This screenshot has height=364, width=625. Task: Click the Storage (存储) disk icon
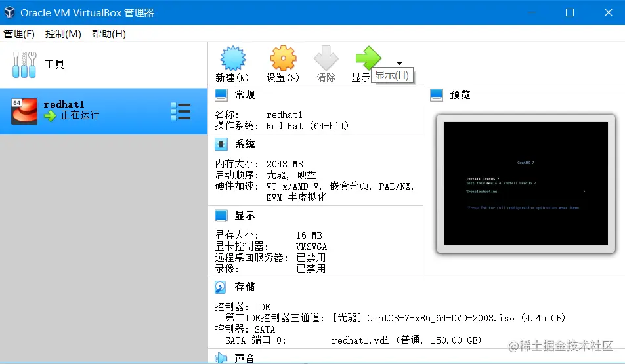pyautogui.click(x=221, y=287)
